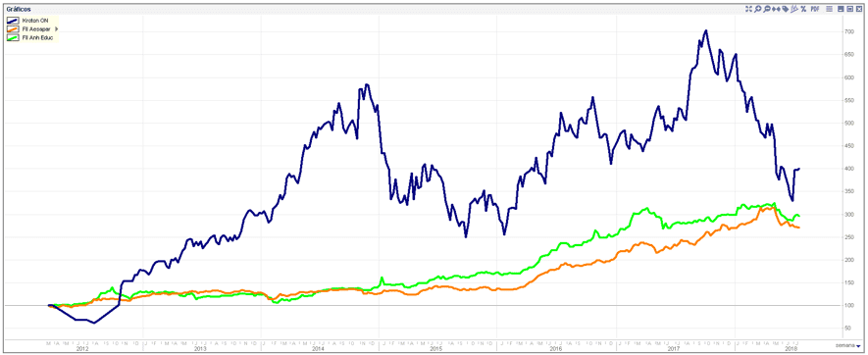
Task: Toggle the percent scale icon
Action: click(803, 9)
